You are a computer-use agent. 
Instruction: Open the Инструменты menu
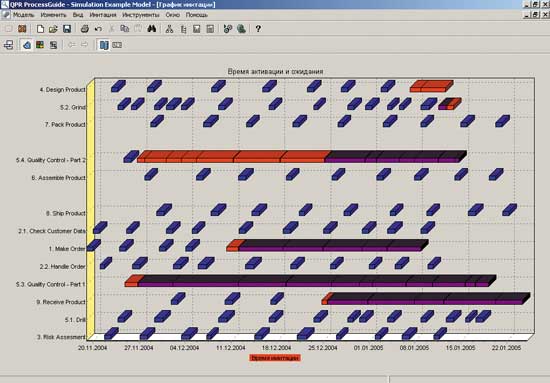pyautogui.click(x=141, y=15)
